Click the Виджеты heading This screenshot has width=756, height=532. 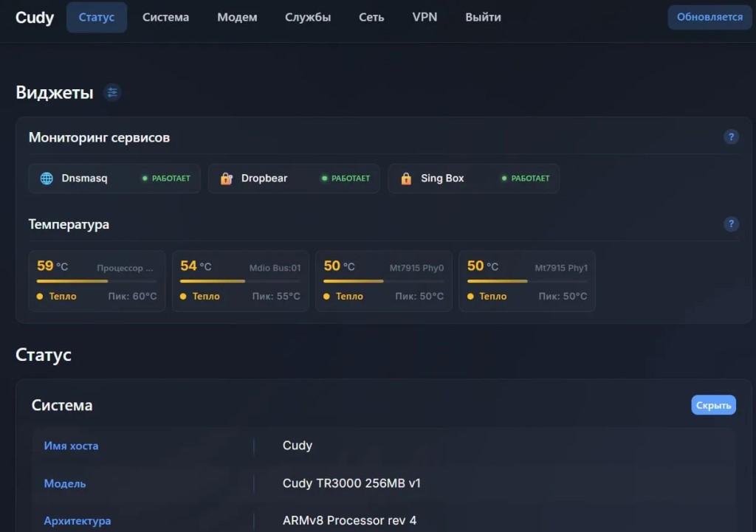[x=55, y=92]
